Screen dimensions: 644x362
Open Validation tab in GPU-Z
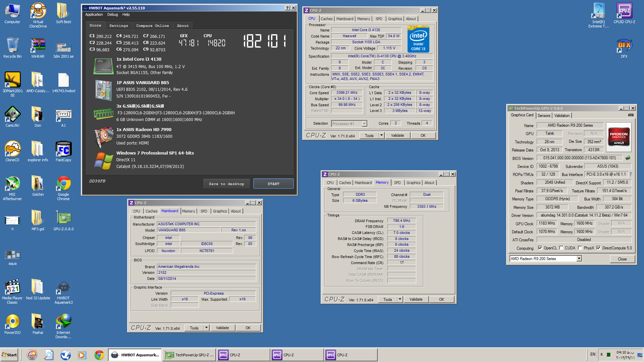pos(562,116)
